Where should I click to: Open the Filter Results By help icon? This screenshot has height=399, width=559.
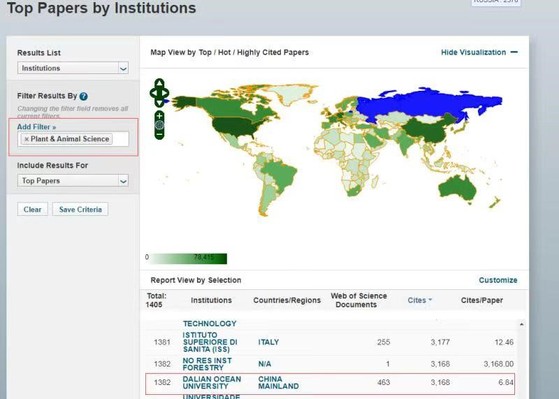coord(83,96)
